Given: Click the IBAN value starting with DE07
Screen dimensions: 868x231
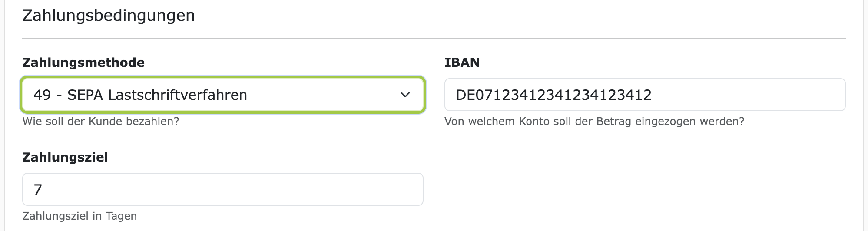Looking at the screenshot, I should 553,95.
